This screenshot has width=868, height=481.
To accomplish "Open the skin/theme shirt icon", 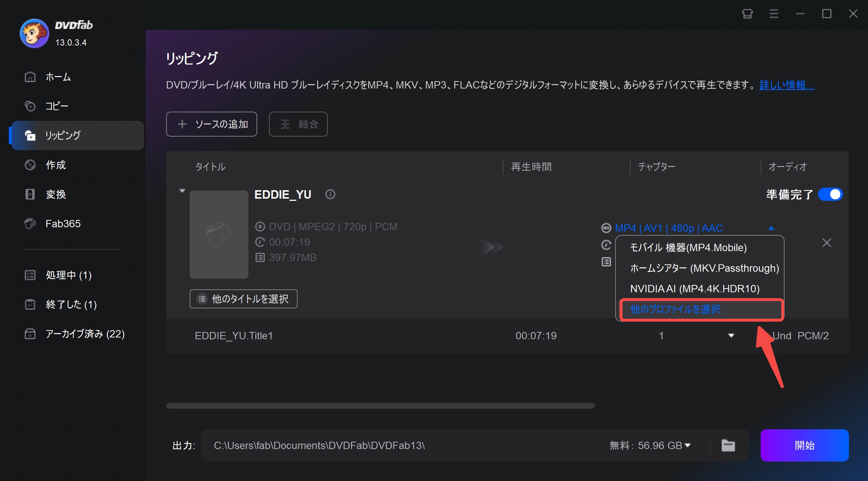I will point(747,14).
